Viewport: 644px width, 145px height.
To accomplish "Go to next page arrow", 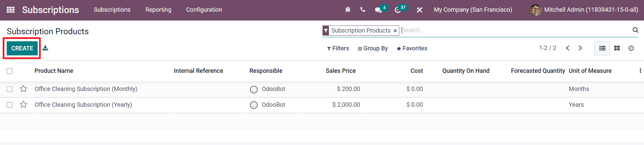I will [x=580, y=48].
